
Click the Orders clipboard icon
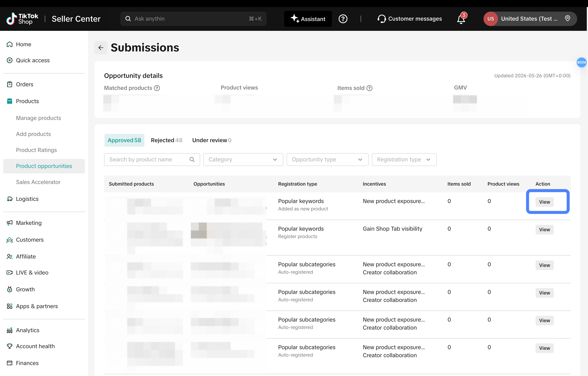tap(10, 84)
